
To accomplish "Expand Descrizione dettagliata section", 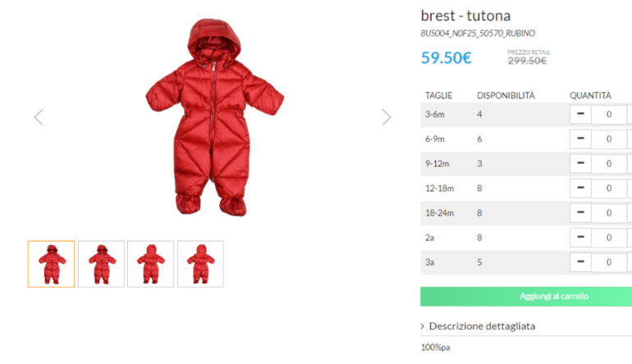I will pyautogui.click(x=482, y=326).
